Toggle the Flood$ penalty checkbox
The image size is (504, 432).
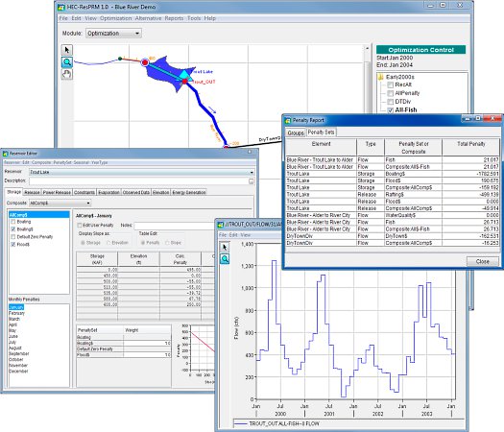pos(13,244)
